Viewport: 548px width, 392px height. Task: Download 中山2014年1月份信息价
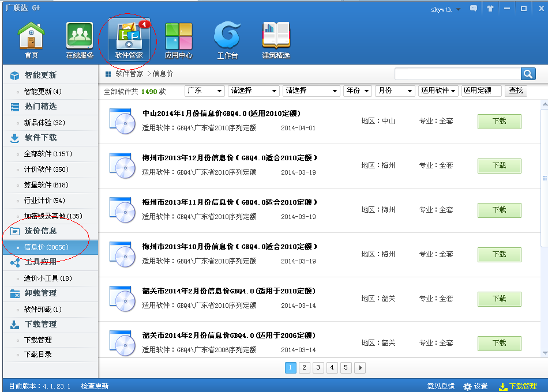(500, 121)
